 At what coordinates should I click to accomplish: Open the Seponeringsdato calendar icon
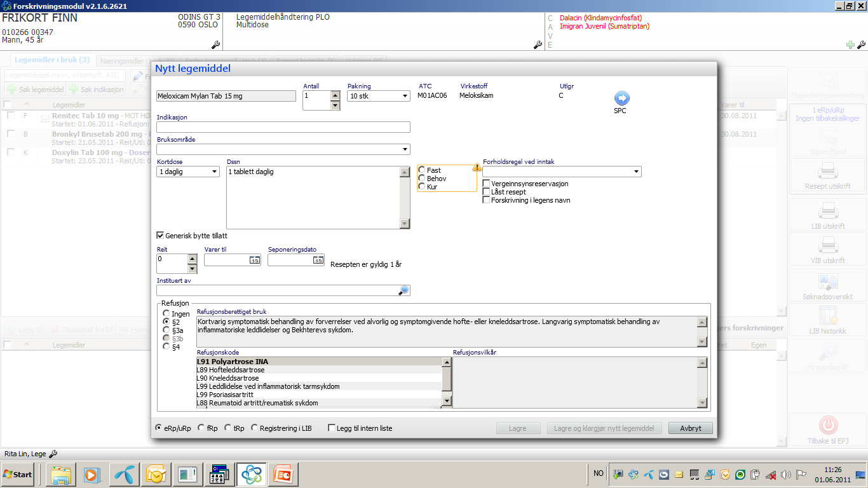(x=318, y=260)
